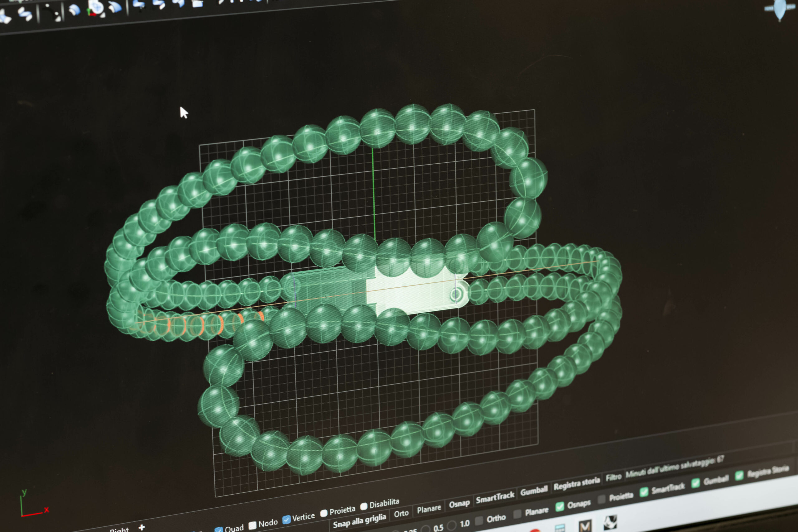Add a new viewport tab with plus
This screenshot has height=532, width=798.
coord(142,527)
